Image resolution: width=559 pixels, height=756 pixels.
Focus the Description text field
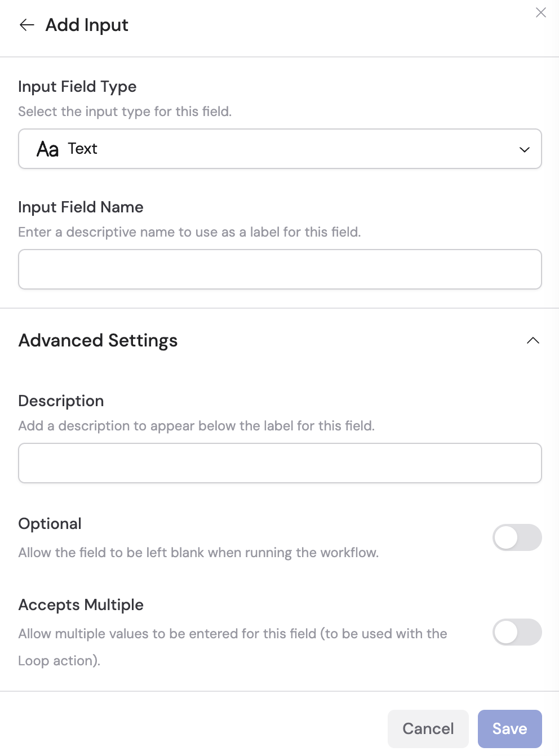280,463
